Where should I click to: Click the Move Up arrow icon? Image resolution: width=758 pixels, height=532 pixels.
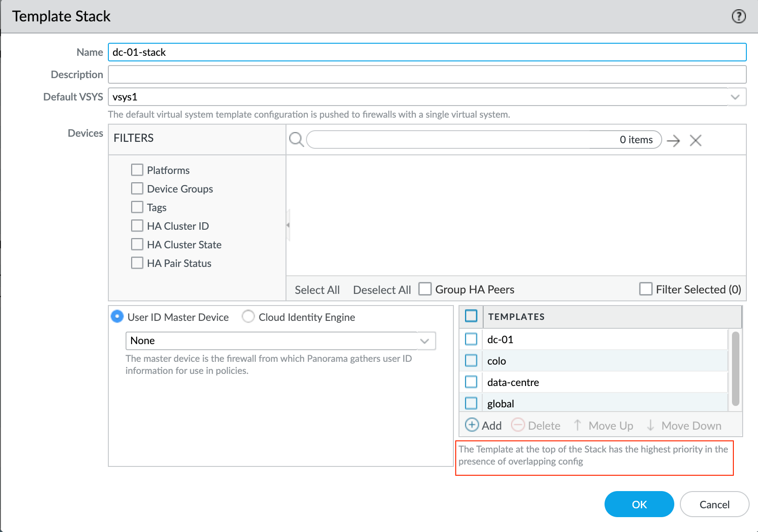point(577,425)
